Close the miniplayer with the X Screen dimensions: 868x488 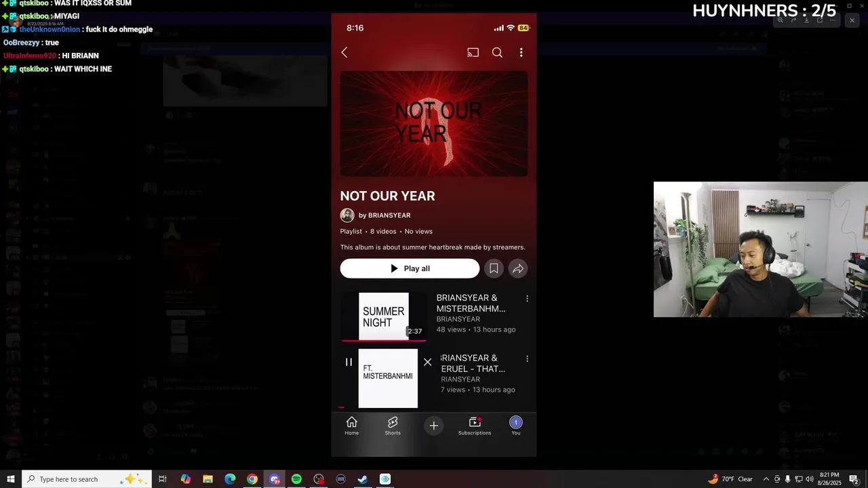pos(427,362)
